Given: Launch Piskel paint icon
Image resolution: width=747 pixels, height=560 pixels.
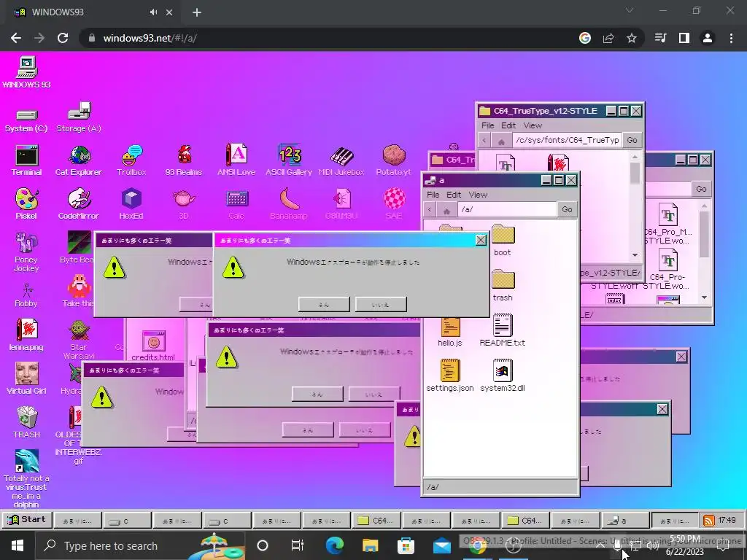Looking at the screenshot, I should (x=26, y=204).
